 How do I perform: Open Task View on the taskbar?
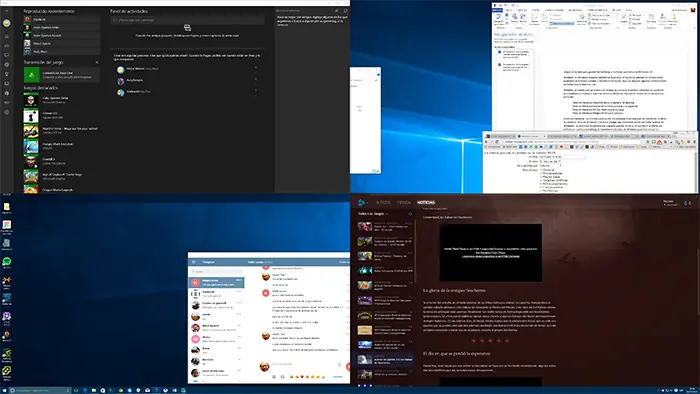coord(76,390)
